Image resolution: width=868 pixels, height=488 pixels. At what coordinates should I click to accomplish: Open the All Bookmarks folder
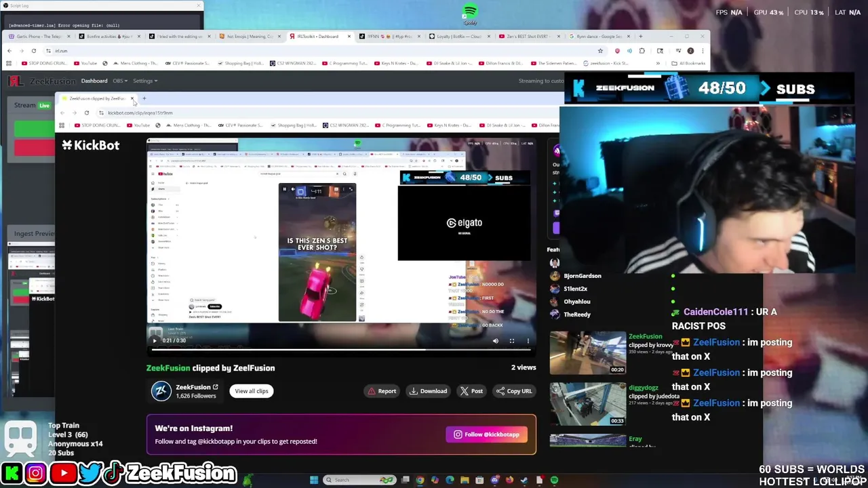click(x=687, y=63)
